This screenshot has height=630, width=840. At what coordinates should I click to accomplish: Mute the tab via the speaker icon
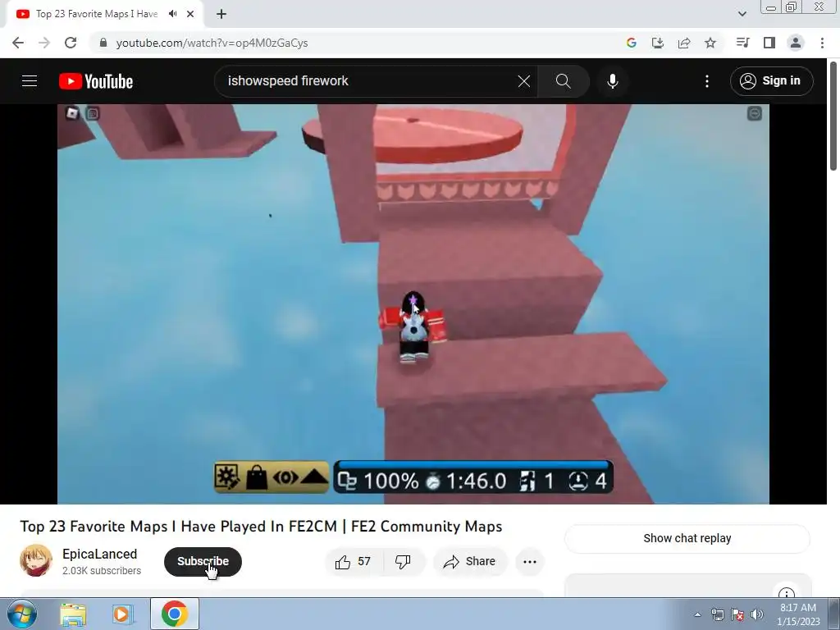(x=172, y=14)
